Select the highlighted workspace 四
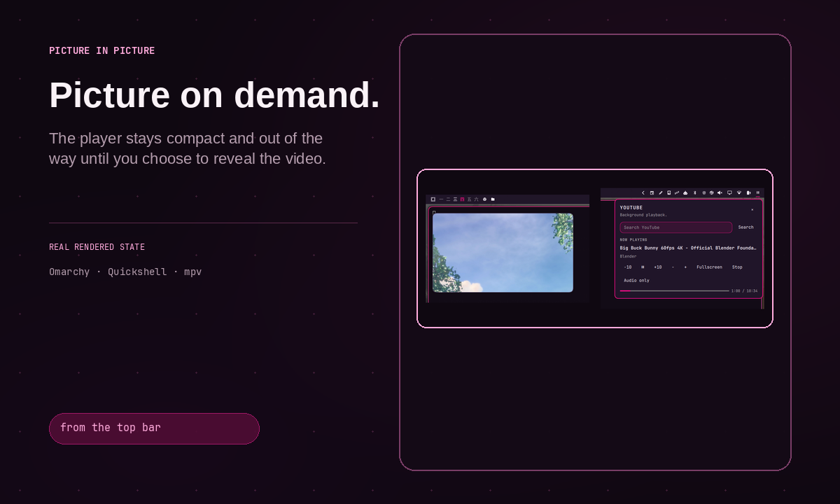840x504 pixels. [x=463, y=199]
